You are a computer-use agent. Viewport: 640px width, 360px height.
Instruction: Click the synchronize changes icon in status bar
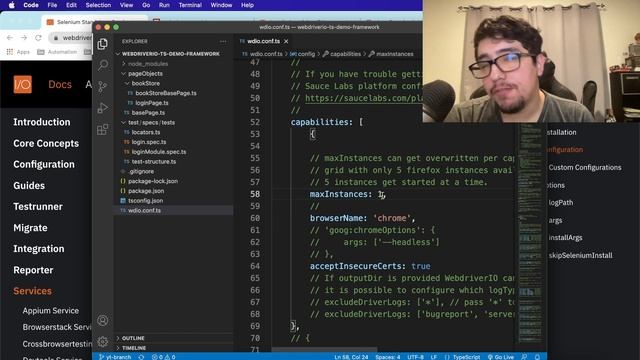[x=141, y=357]
